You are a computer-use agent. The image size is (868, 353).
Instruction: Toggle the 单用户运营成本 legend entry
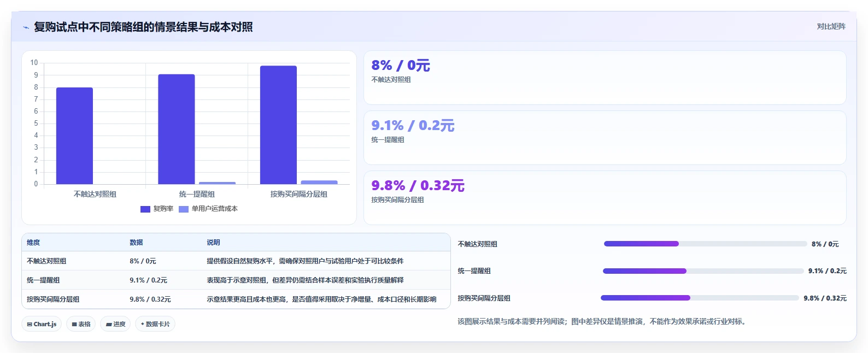click(208, 209)
